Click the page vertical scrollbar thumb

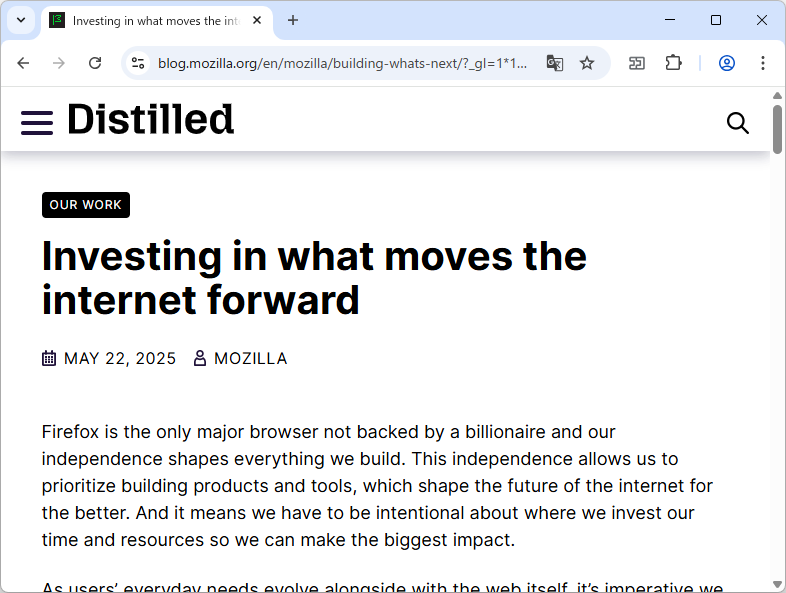[777, 129]
